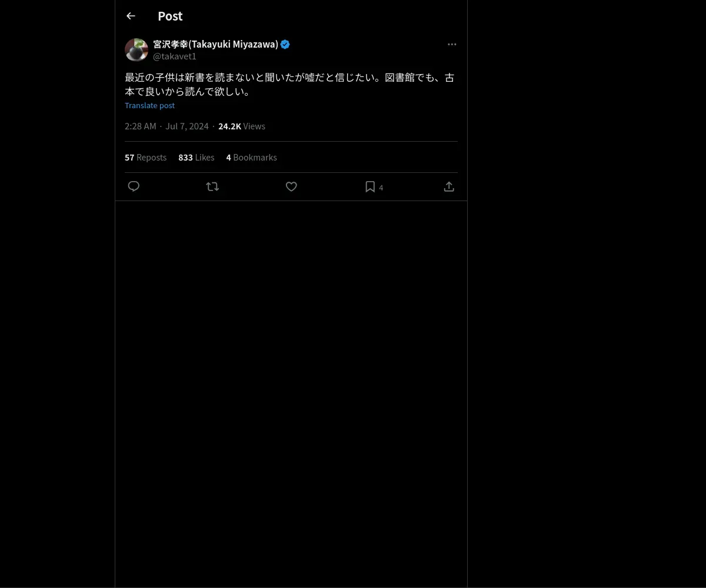Click the reply speech bubble icon
Screen dimensions: 706x588
134,186
